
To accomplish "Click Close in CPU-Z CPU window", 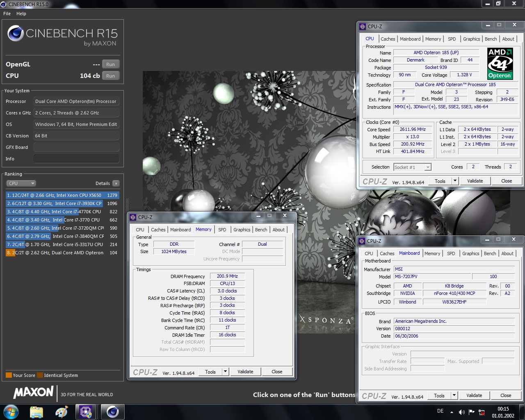I will point(507,181).
